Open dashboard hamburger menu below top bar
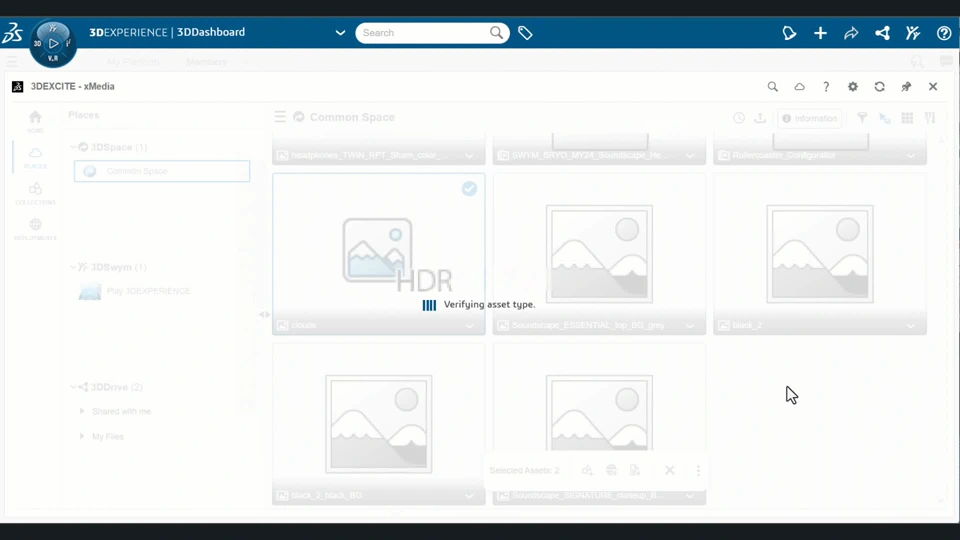Screen dimensions: 960x540 [12, 62]
